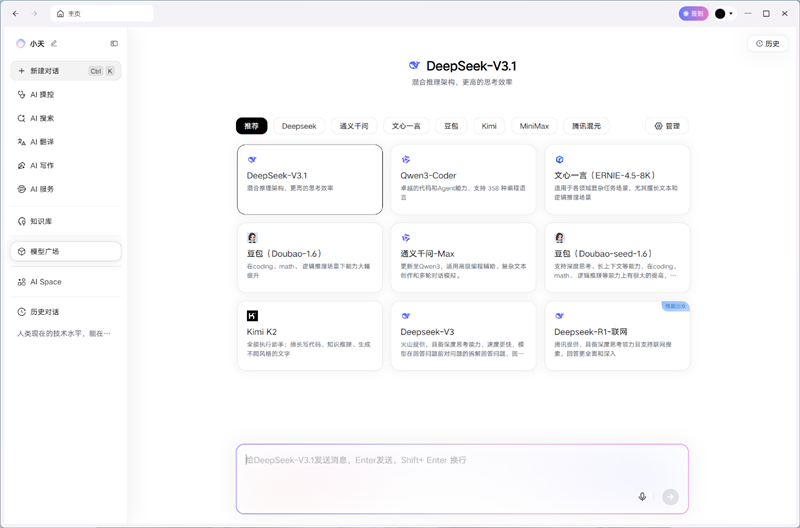800x528 pixels.
Task: Click the edit pencil next to 小天
Action: click(x=54, y=44)
